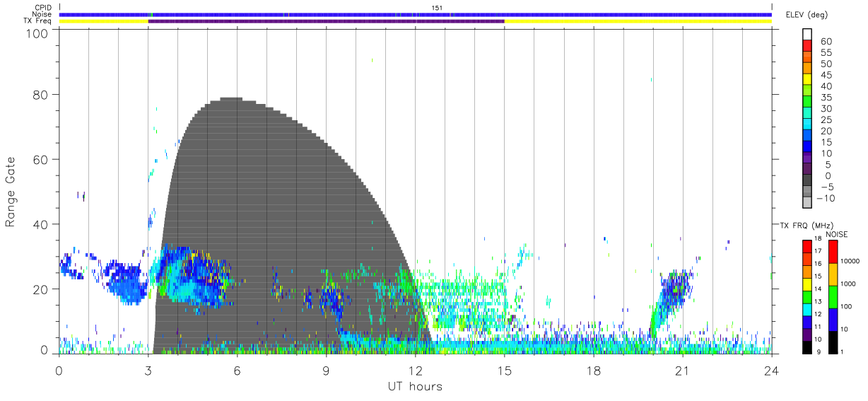868x401 pixels.
Task: Click the 'ELEV (deg)' colorbar title
Action: [x=807, y=15]
